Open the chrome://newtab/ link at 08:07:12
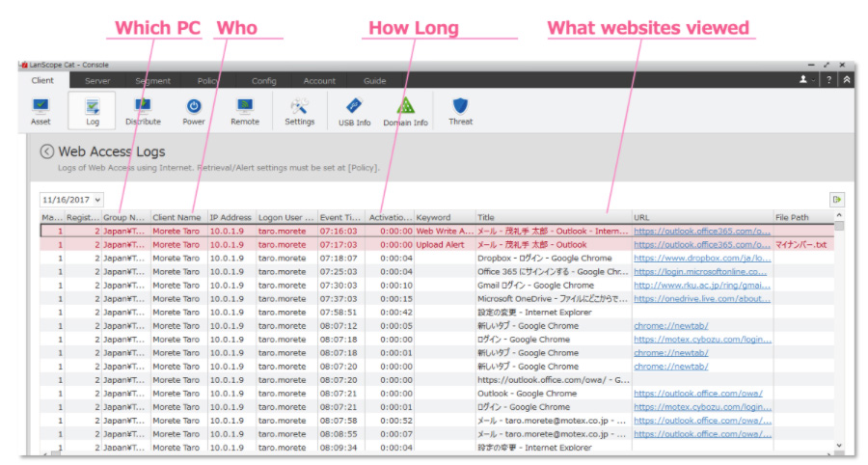The image size is (868, 465). [671, 326]
